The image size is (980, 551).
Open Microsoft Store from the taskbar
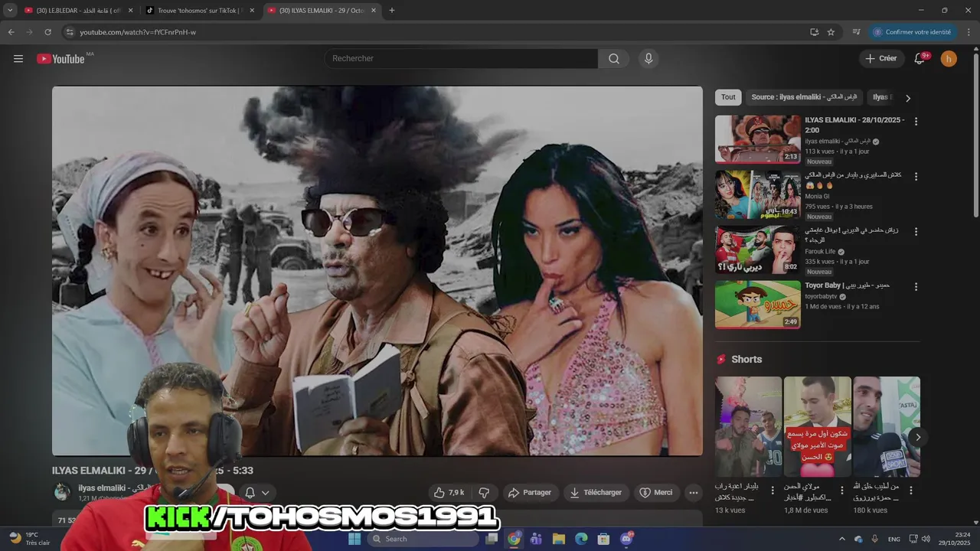click(x=603, y=539)
